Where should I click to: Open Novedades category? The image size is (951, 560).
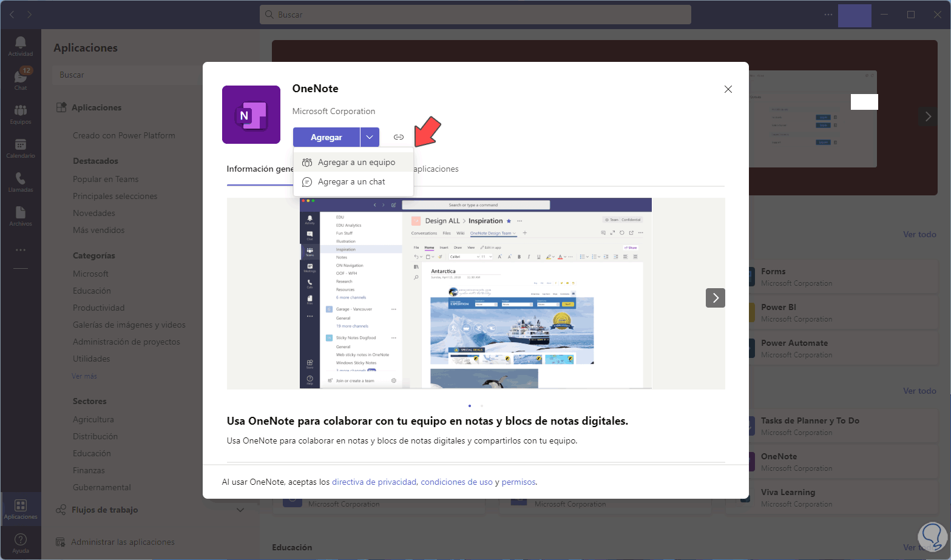94,213
